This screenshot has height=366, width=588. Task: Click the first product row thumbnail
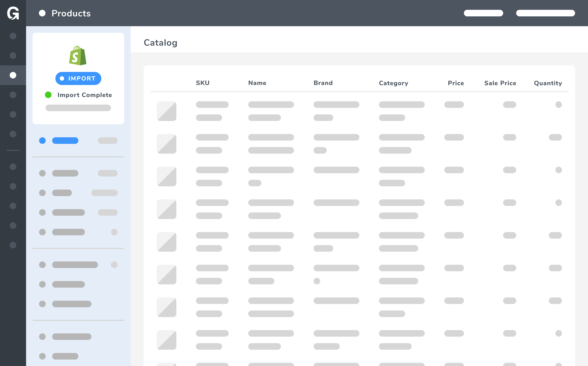[167, 111]
